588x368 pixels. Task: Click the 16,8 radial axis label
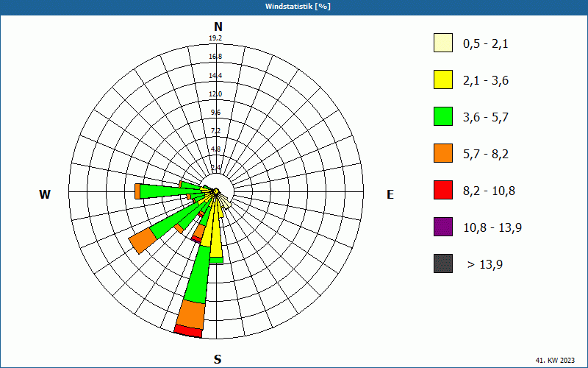pos(215,57)
